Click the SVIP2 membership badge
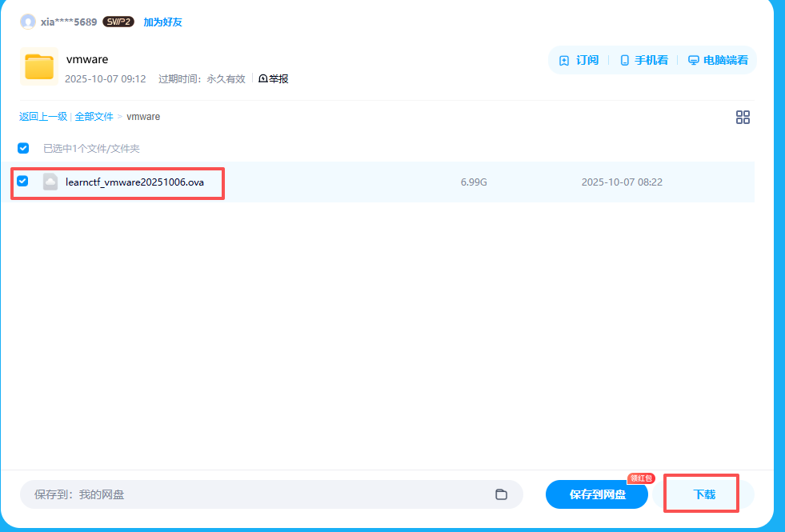Viewport: 785px width, 532px height. [x=118, y=22]
